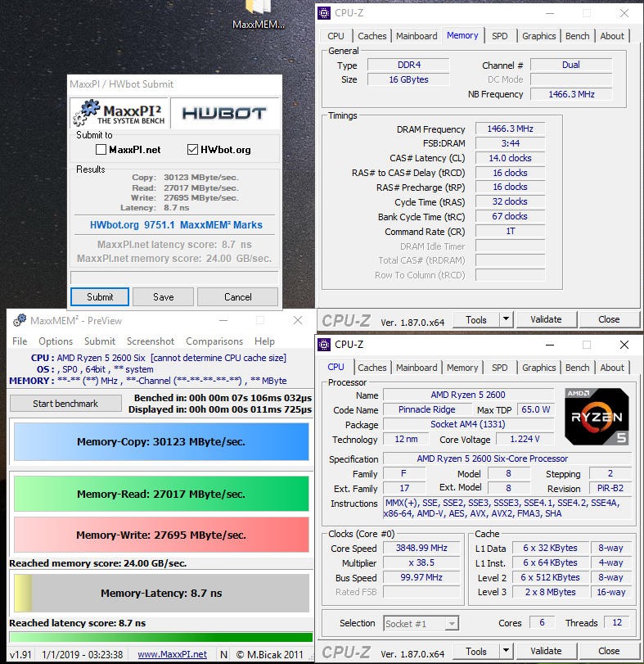Image resolution: width=644 pixels, height=664 pixels.
Task: Click the blue Memory-Copy result bar
Action: 161,441
